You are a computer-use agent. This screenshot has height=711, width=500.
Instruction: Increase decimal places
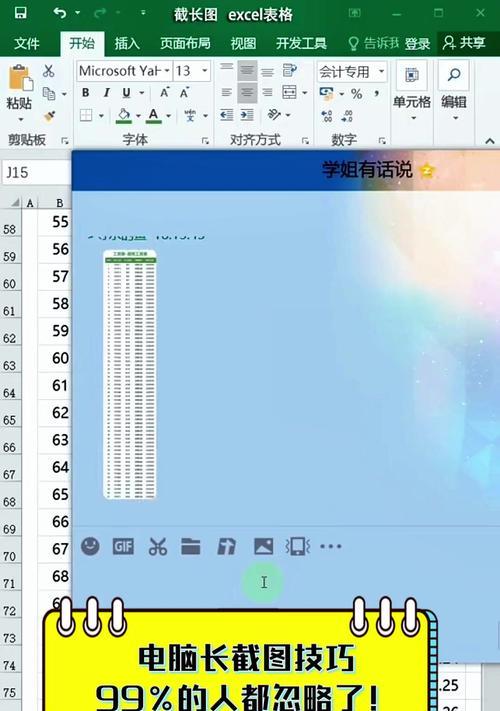click(326, 116)
